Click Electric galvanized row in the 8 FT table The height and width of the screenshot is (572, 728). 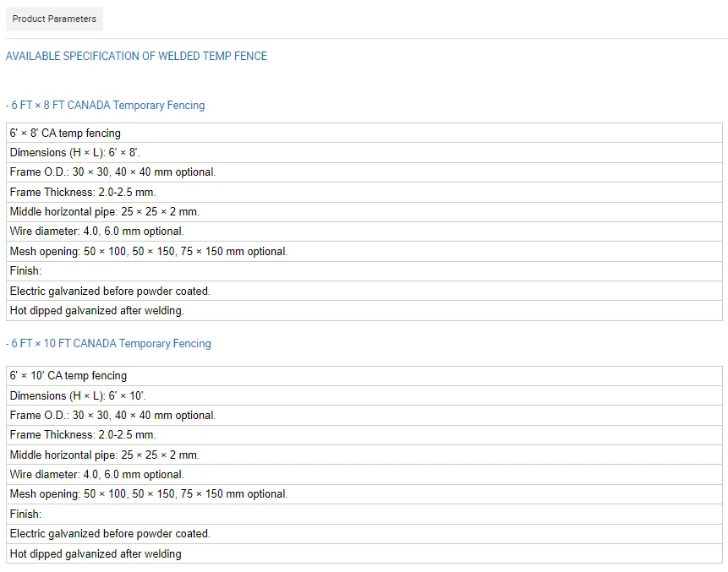coord(110,291)
